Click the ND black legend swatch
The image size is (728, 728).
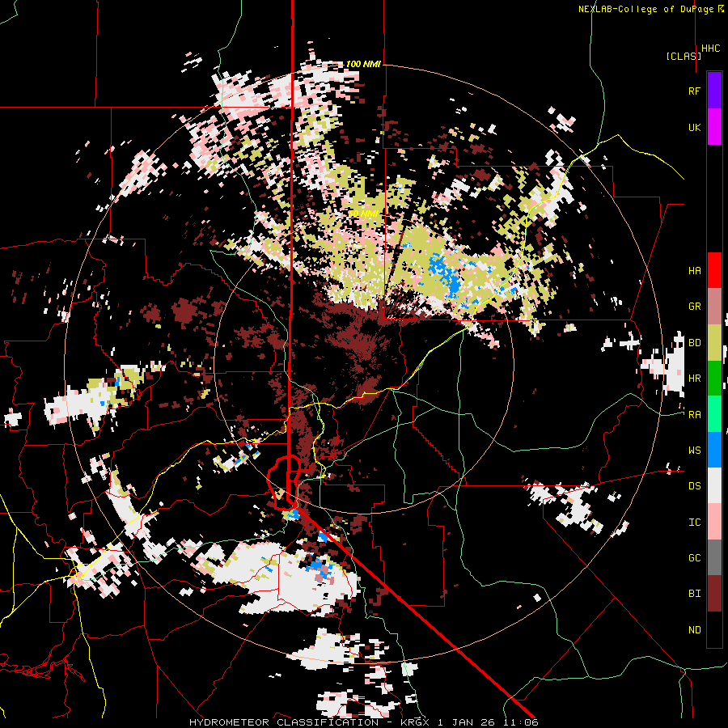coord(714,629)
